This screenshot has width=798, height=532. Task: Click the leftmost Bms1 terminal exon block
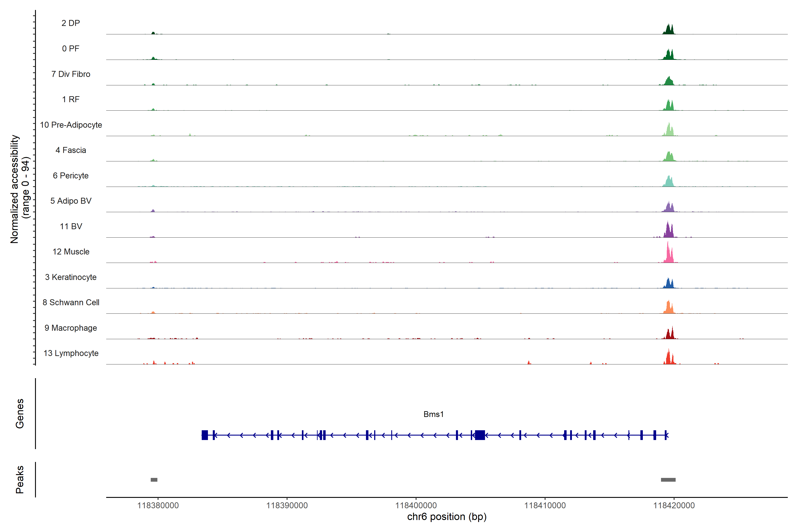pos(205,435)
